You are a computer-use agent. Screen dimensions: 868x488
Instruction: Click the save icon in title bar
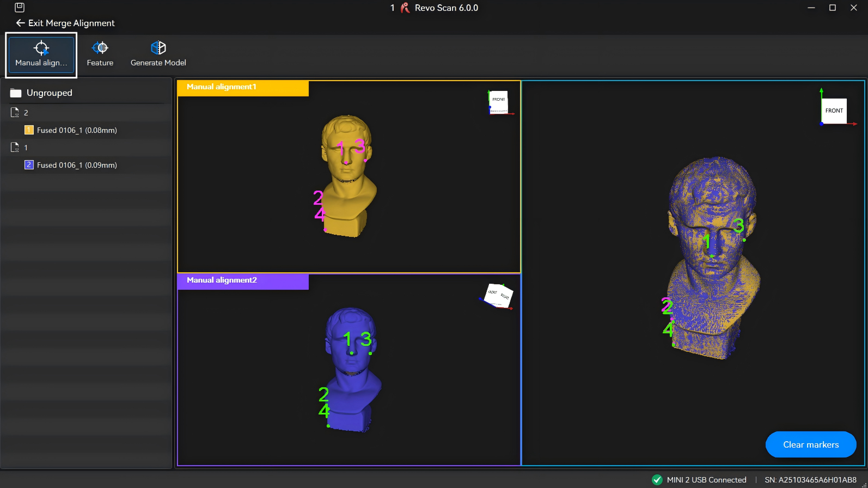point(20,8)
